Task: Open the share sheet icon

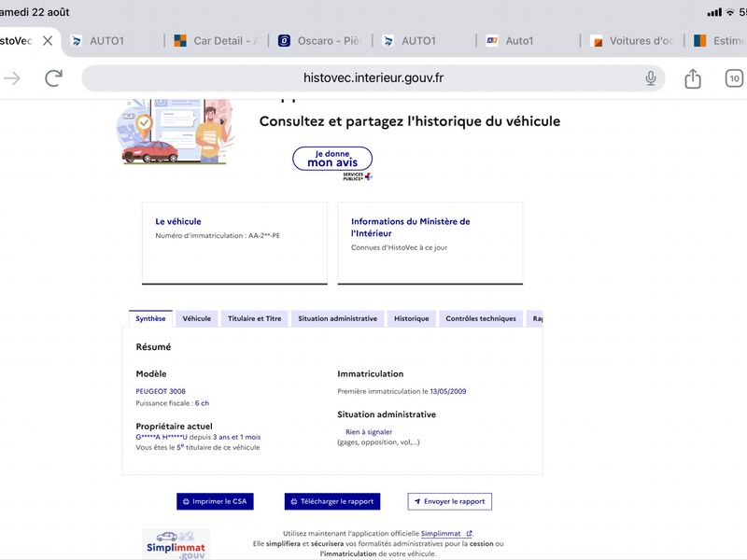Action: tap(693, 78)
